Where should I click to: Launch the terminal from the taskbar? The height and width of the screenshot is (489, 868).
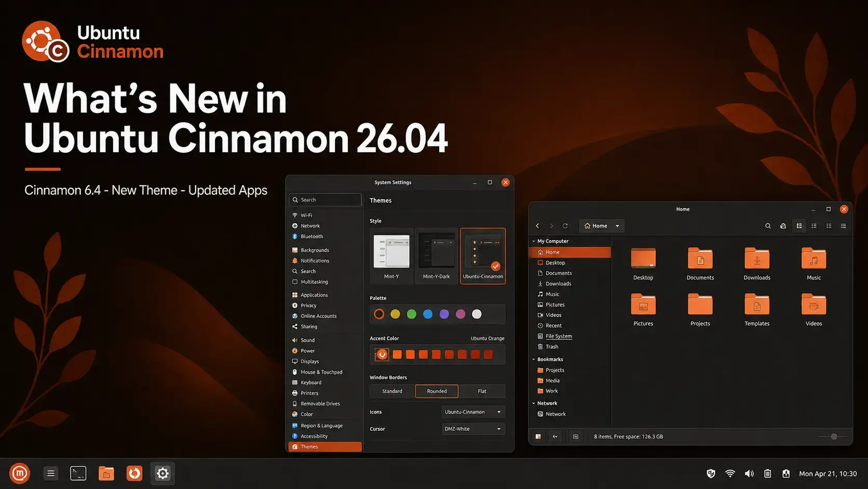click(x=78, y=473)
